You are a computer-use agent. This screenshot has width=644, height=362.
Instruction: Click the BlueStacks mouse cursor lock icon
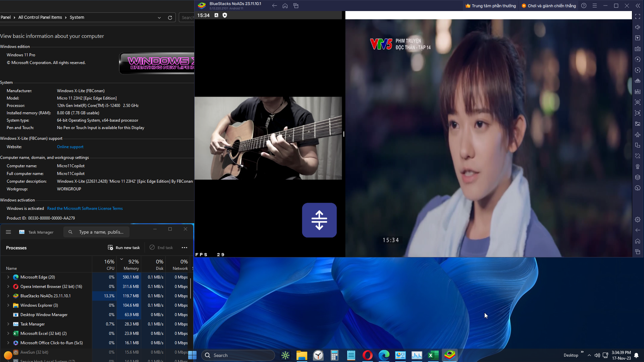point(638,38)
